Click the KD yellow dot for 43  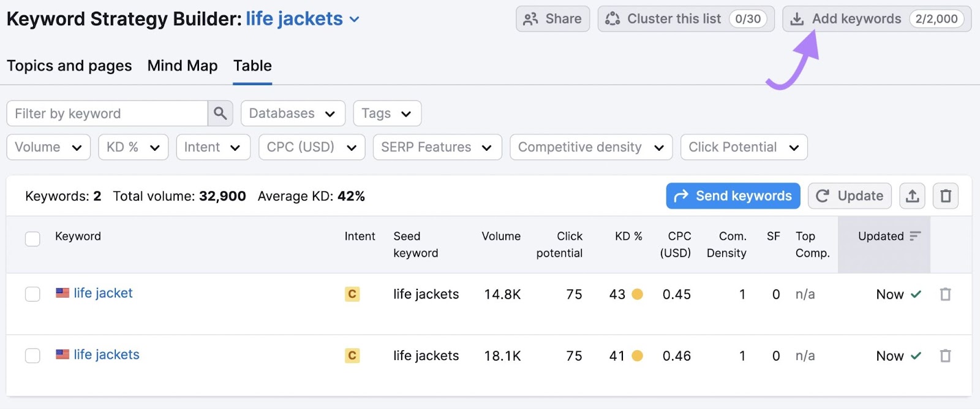coord(637,294)
